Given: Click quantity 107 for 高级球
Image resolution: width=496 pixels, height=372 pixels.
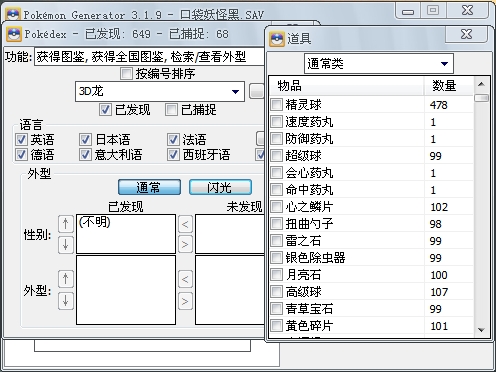Looking at the screenshot, I should point(439,292).
